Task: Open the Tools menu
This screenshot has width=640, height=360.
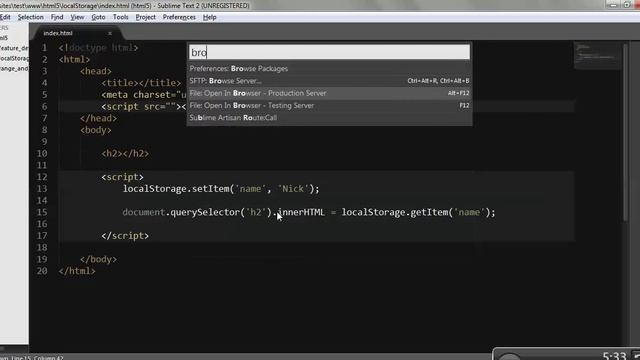Action: click(x=120, y=17)
